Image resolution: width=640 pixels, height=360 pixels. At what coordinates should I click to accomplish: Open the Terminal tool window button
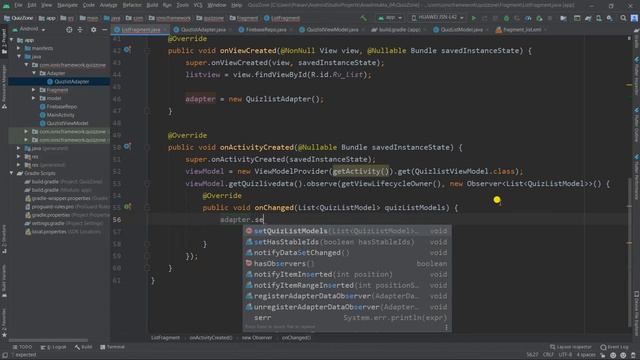pyautogui.click(x=112, y=347)
